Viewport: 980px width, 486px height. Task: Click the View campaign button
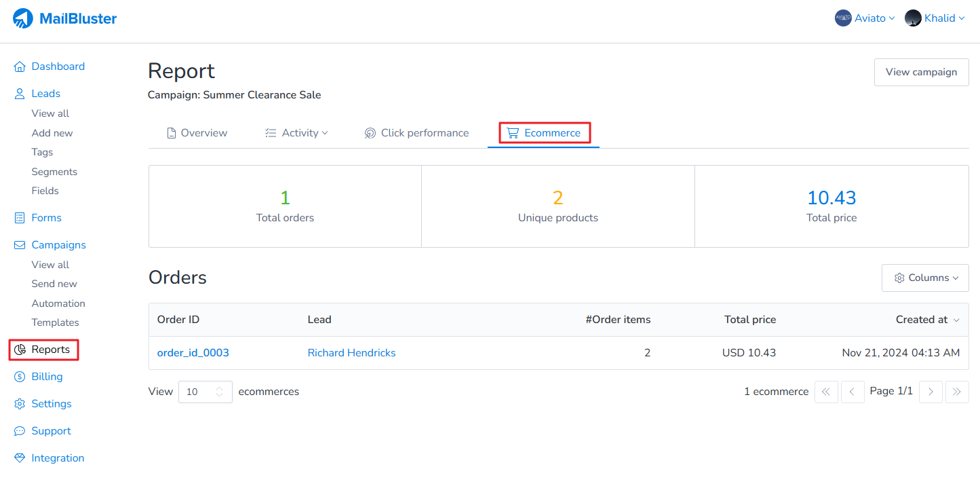pyautogui.click(x=921, y=72)
